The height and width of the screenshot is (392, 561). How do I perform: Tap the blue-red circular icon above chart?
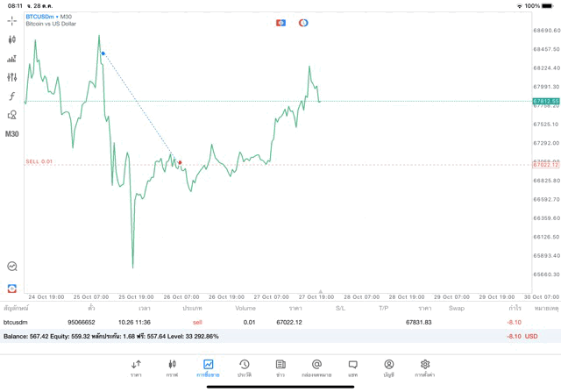[303, 23]
